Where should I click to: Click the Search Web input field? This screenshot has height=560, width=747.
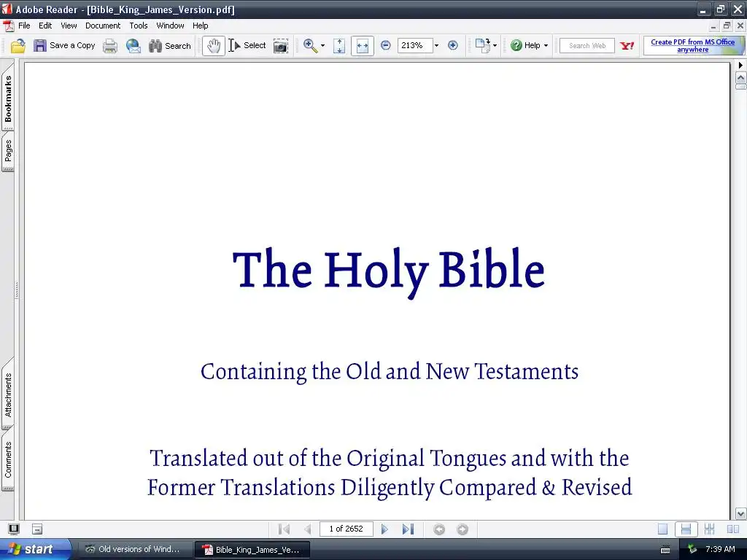pos(587,46)
